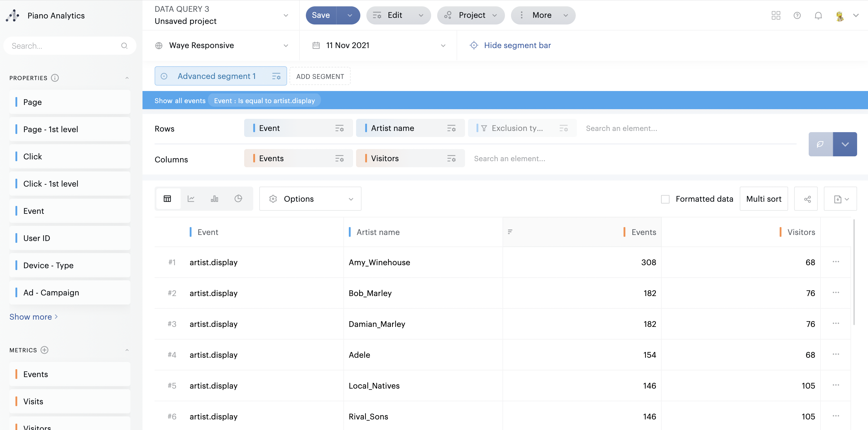Collapse the Properties section
This screenshot has width=868, height=430.
127,78
